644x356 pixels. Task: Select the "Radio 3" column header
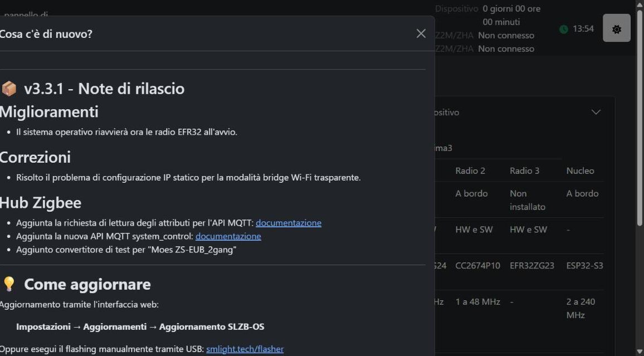pos(524,171)
